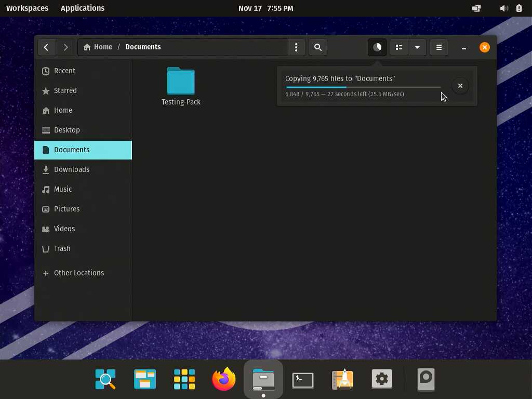The height and width of the screenshot is (399, 532).
Task: Toggle list/grid view button
Action: [399, 47]
